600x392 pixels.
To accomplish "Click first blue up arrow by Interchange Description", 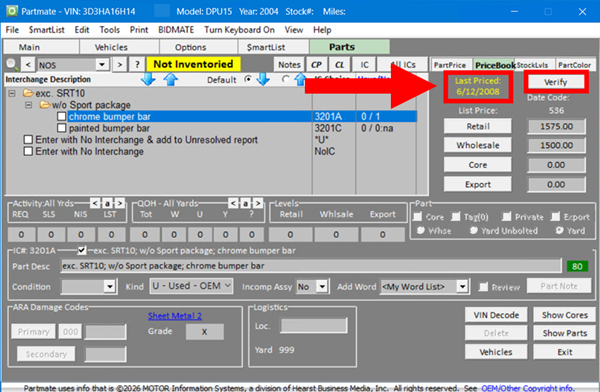I will (171, 79).
